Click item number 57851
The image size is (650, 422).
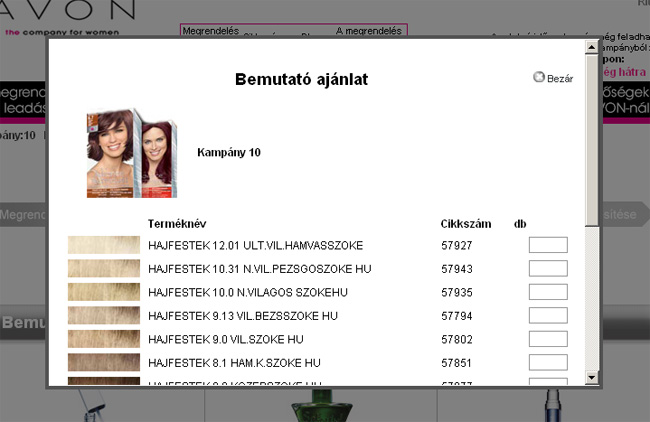click(x=456, y=363)
